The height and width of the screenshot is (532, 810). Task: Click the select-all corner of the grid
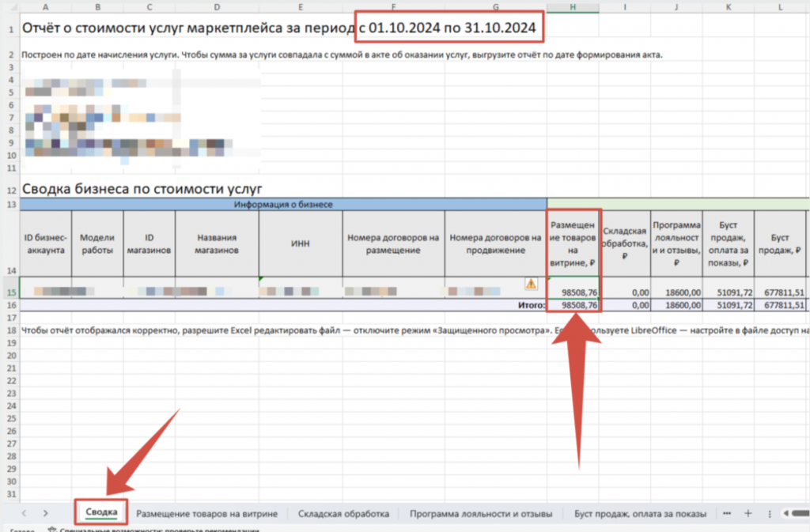click(x=10, y=8)
